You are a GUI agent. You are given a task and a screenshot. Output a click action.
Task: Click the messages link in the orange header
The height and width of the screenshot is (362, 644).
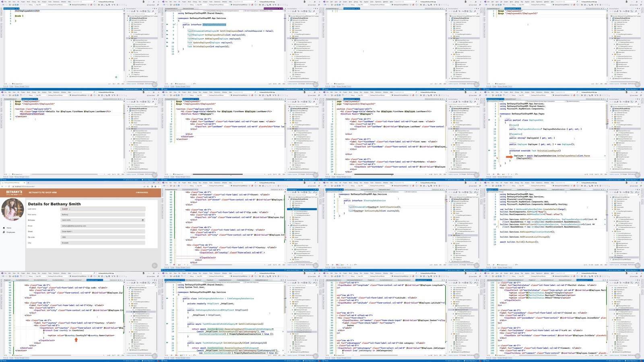142,193
